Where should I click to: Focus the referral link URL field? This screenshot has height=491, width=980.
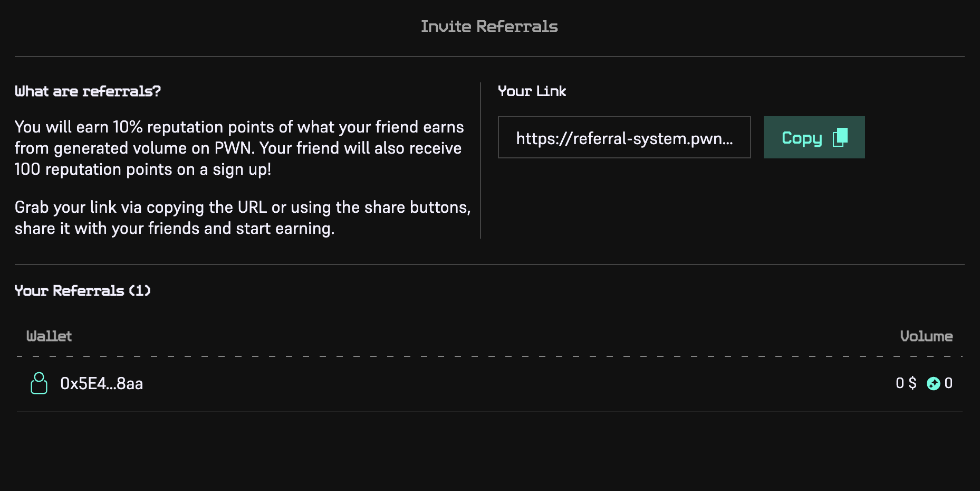(x=624, y=138)
